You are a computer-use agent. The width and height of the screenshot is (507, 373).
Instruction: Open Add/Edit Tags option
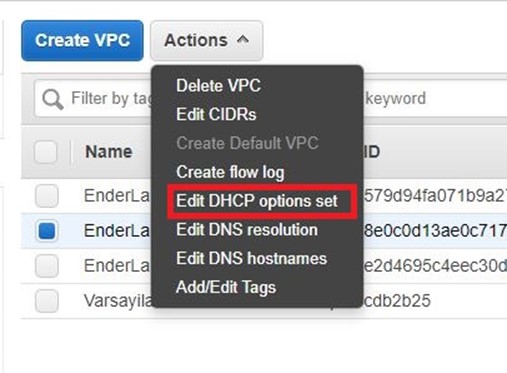226,287
